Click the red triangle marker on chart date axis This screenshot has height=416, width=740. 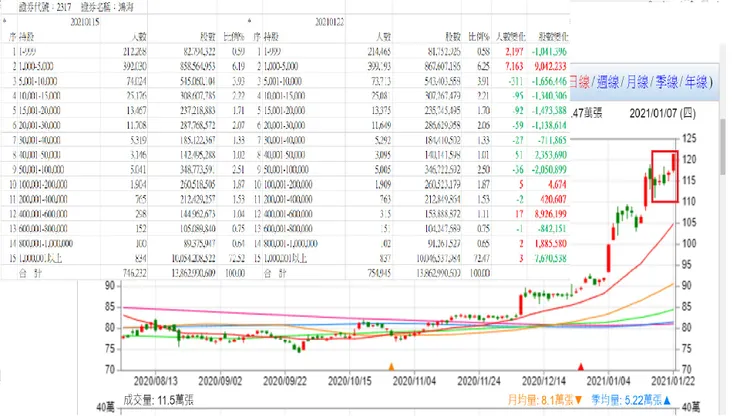pyautogui.click(x=581, y=366)
